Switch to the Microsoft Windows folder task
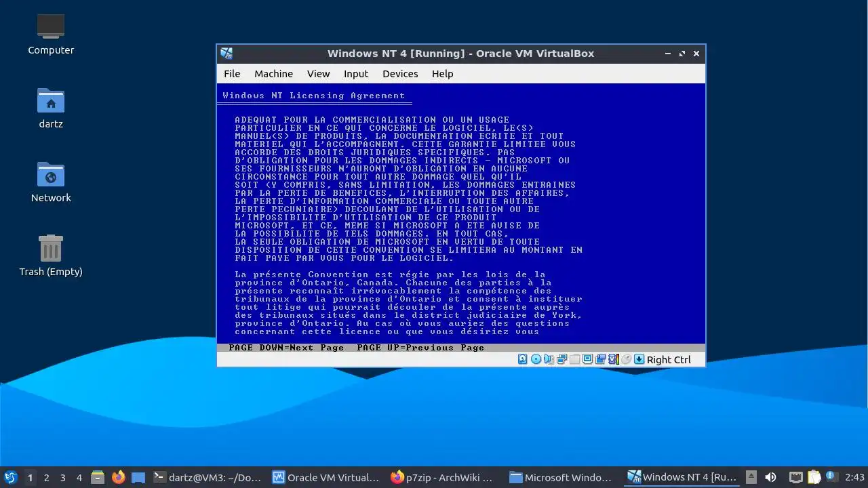The width and height of the screenshot is (868, 488). coord(563,478)
